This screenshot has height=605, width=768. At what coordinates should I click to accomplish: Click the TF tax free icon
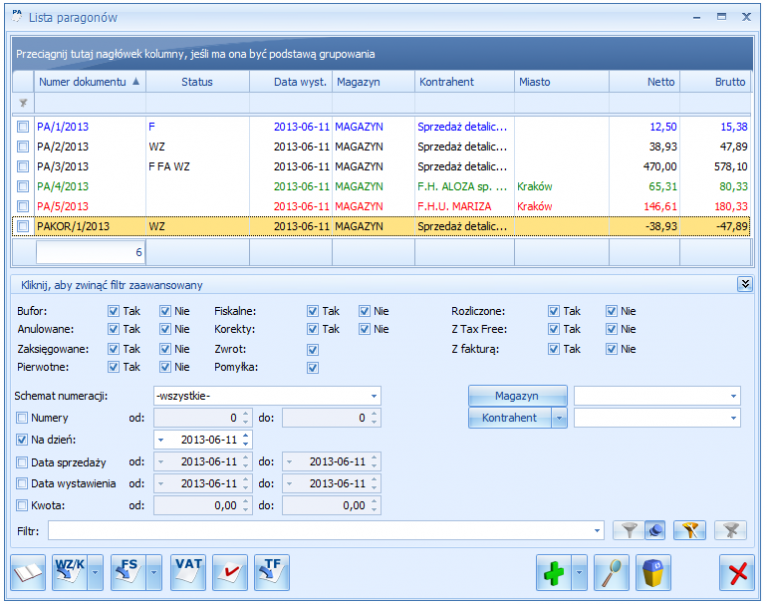pos(272,572)
